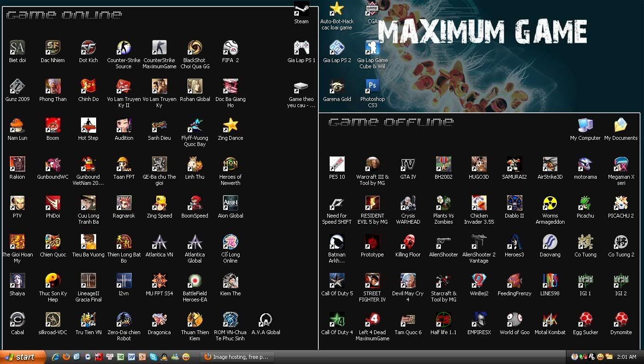Open the Atlantica VN shortcut
This screenshot has height=364, width=644.
[159, 242]
